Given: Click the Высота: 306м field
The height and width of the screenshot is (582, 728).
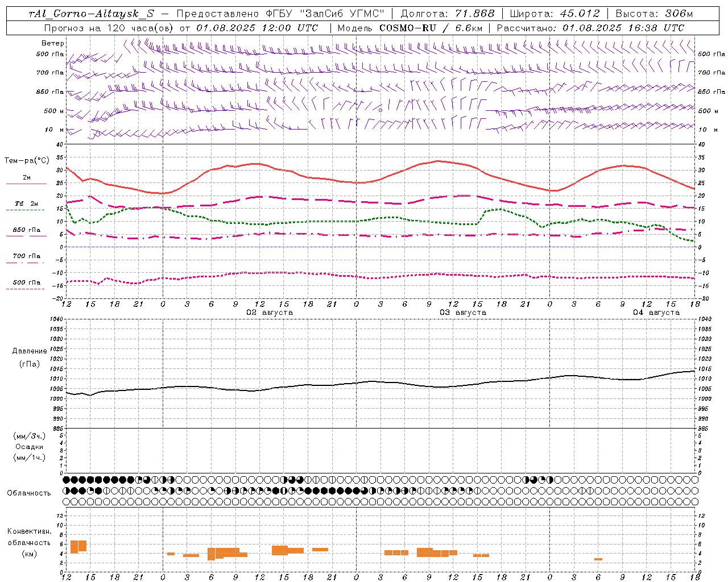Looking at the screenshot, I should click(655, 14).
